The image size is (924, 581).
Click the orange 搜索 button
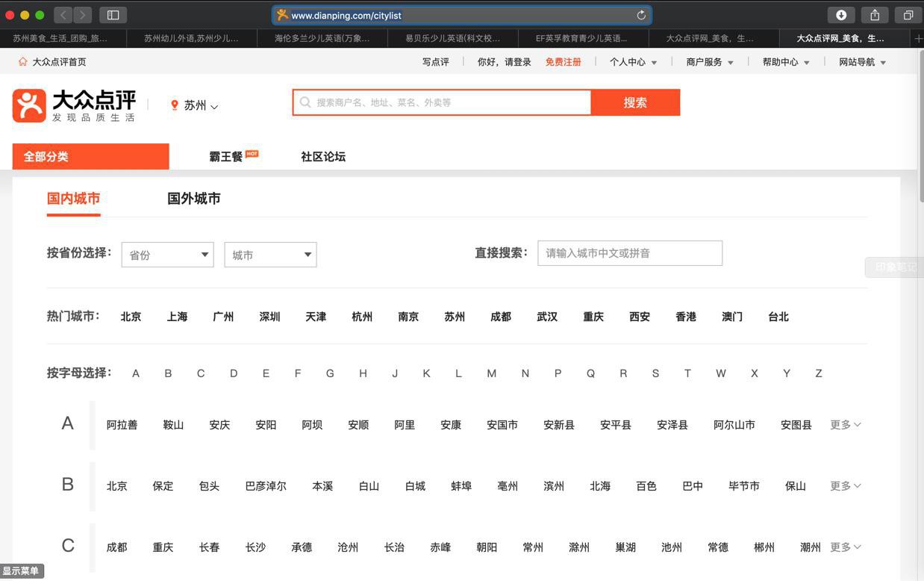[635, 102]
